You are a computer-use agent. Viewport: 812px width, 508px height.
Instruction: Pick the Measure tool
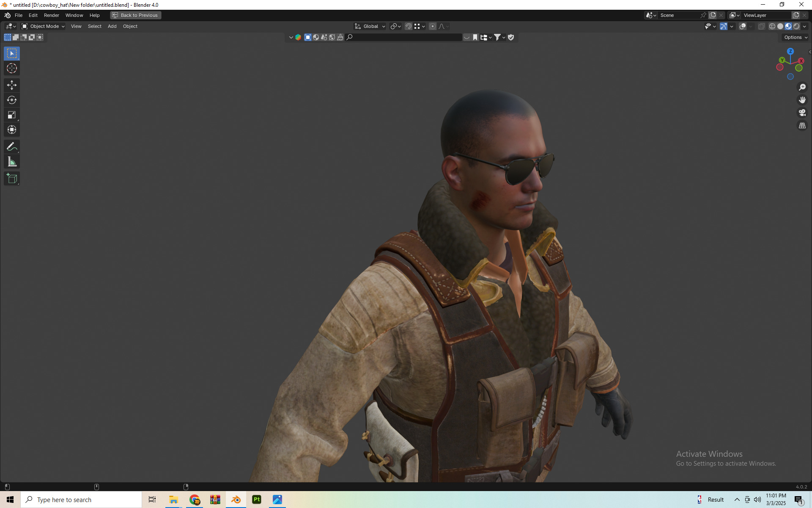tap(12, 162)
